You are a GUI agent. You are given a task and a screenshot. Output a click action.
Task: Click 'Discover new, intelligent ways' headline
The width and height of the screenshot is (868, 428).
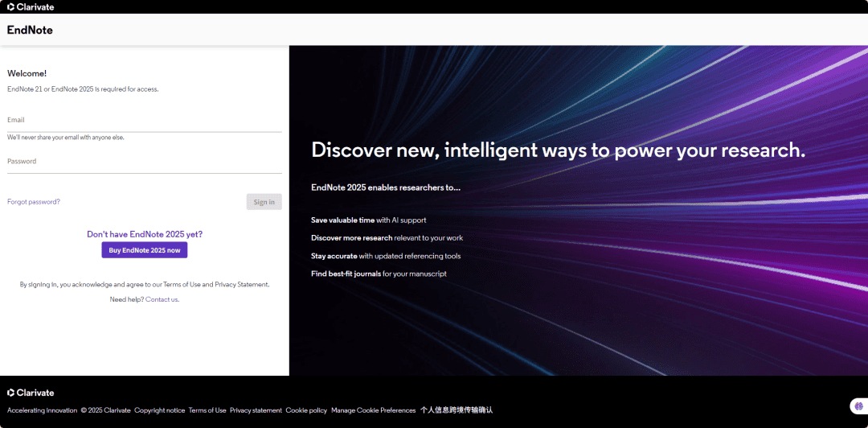pyautogui.click(x=558, y=150)
